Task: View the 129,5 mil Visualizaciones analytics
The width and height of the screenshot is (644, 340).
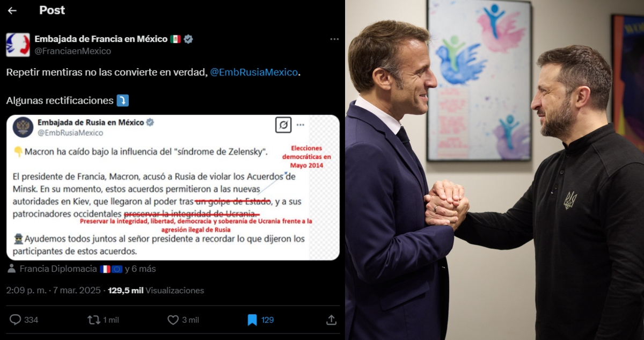Action: click(156, 290)
